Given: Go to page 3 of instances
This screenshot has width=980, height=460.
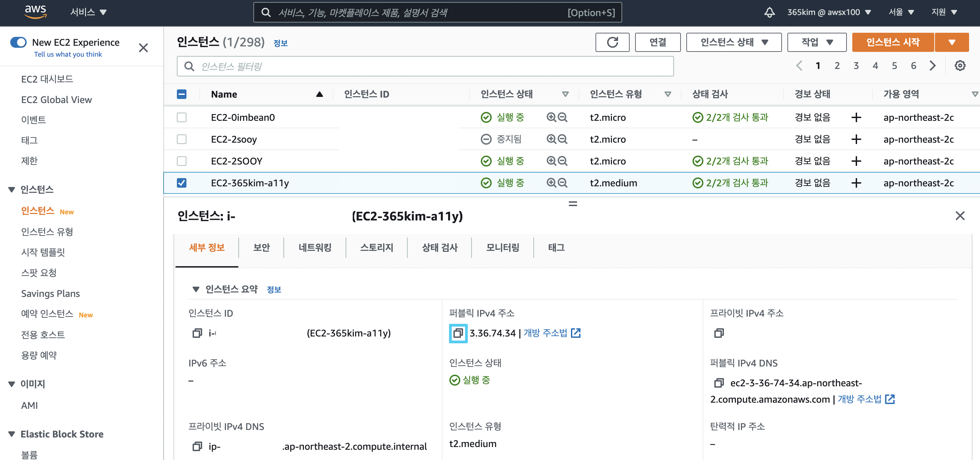Looking at the screenshot, I should (x=856, y=66).
